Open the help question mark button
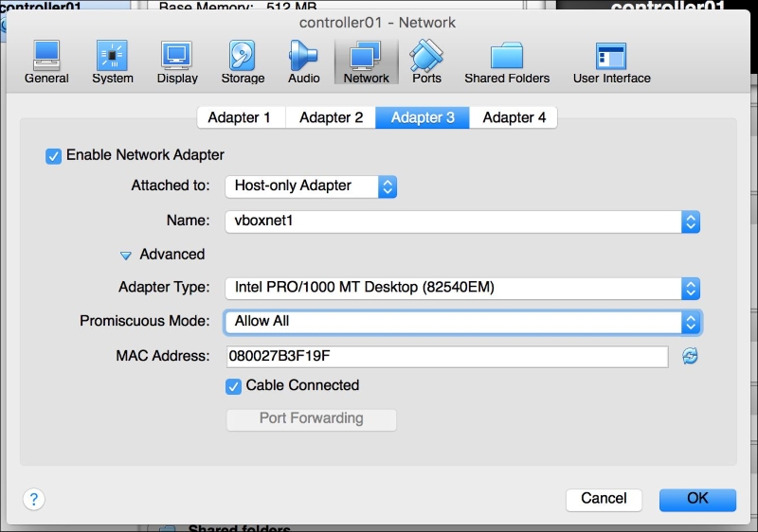Image resolution: width=758 pixels, height=532 pixels. (34, 499)
